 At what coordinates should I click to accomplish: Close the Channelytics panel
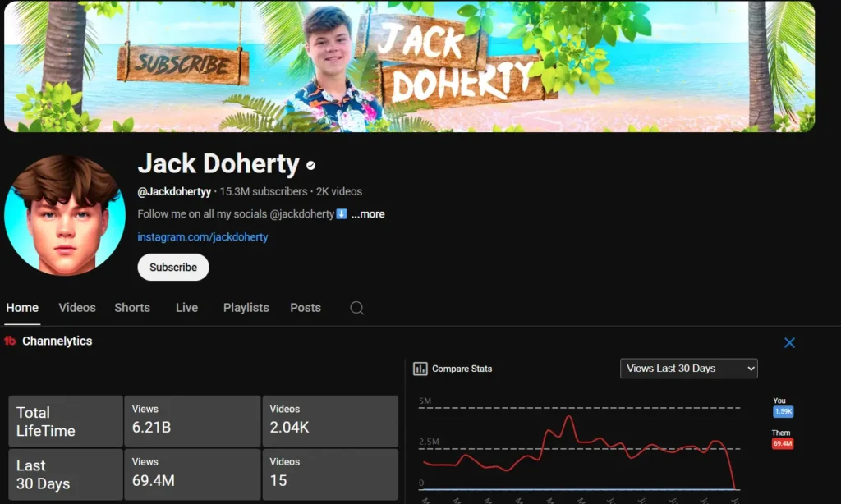789,342
